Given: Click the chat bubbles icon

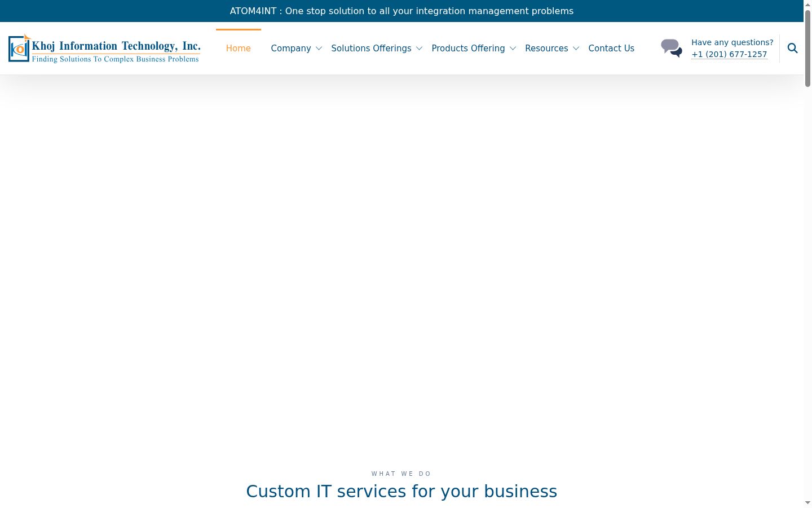Looking at the screenshot, I should (x=672, y=48).
